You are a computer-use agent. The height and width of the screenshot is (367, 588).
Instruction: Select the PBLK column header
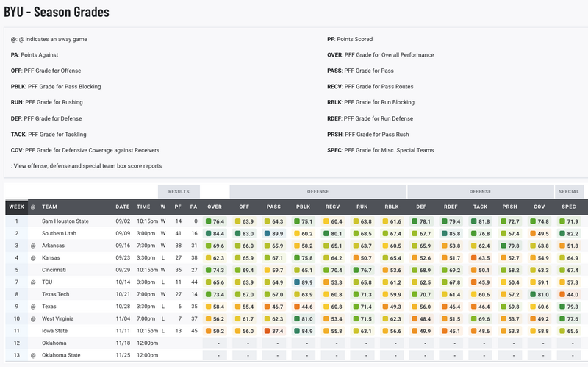(x=304, y=207)
